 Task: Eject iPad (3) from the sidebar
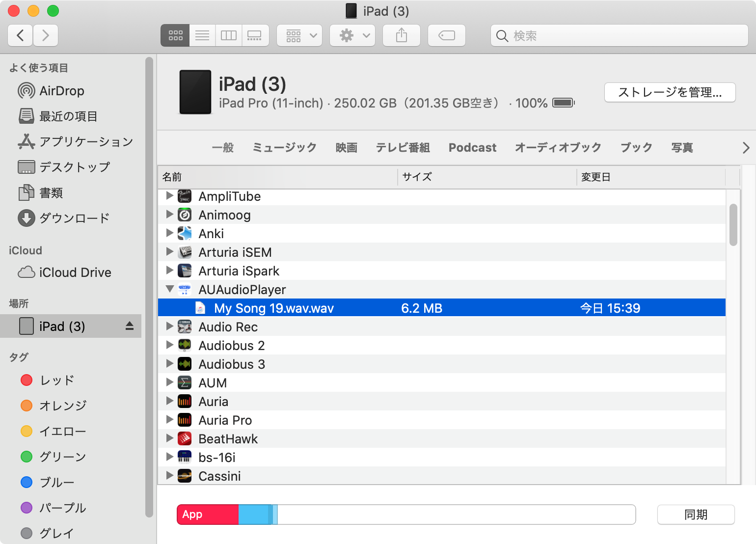130,326
